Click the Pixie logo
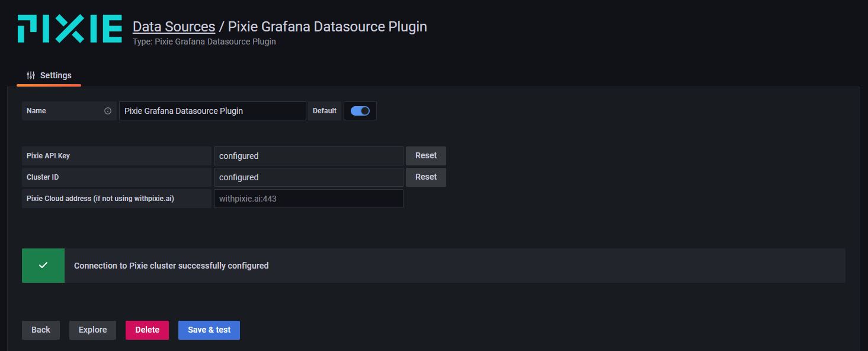This screenshot has width=868, height=351. [69, 29]
